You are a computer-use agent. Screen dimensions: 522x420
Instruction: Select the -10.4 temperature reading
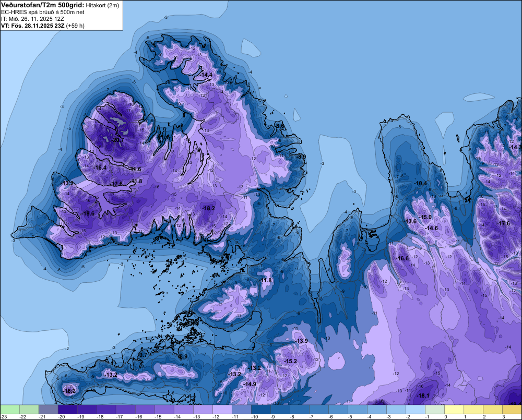tap(420, 183)
